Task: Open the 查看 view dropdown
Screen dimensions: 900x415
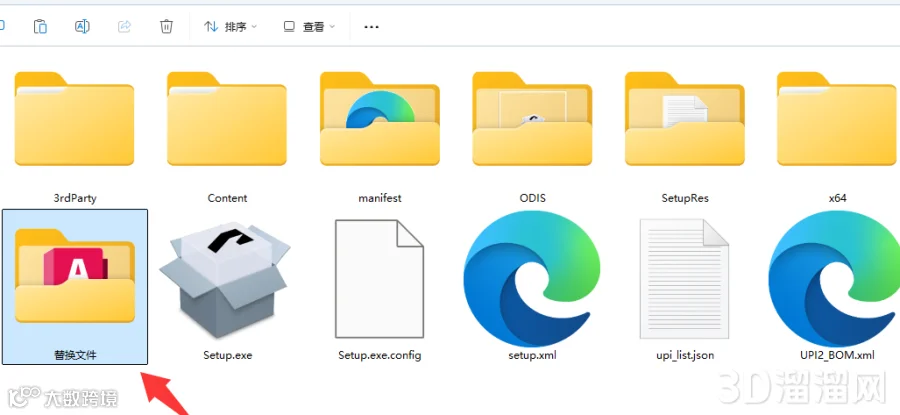Action: 309,27
